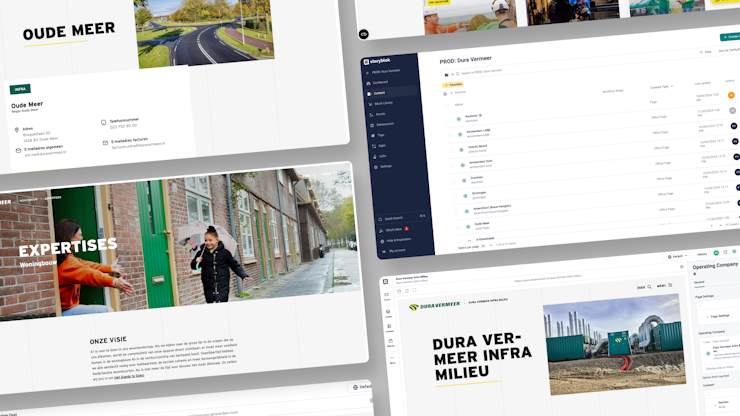
Task: Open Assets in the Storyblok sidebar
Action: [378, 114]
